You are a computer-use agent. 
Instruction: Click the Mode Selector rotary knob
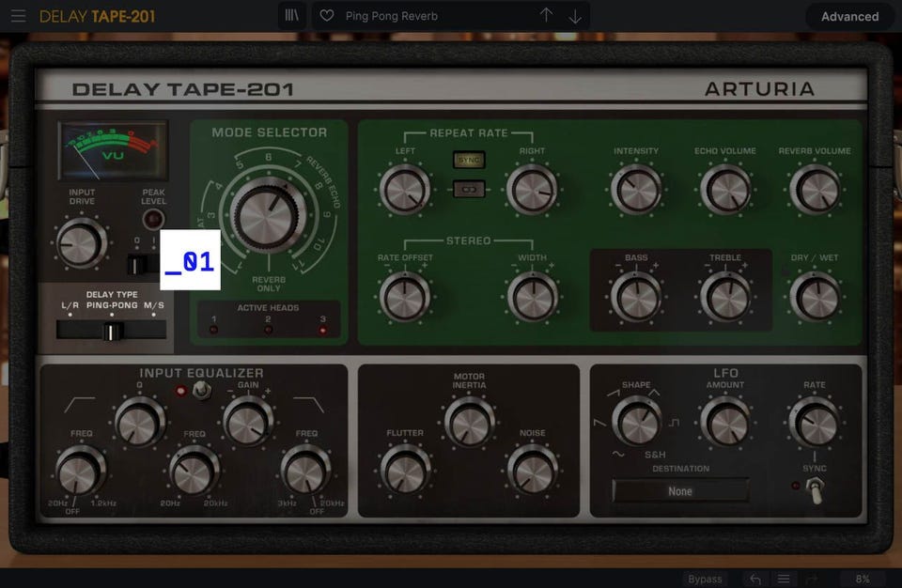(267, 215)
